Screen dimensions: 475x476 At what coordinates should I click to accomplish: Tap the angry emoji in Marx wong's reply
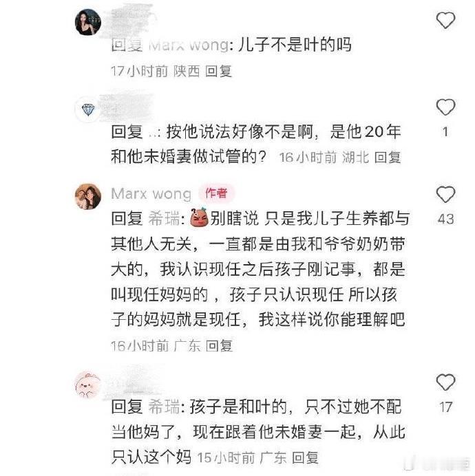(x=200, y=218)
